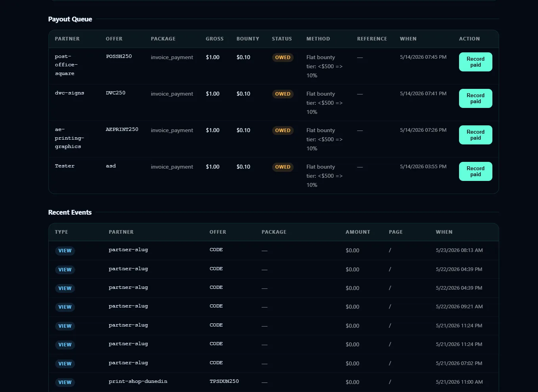The height and width of the screenshot is (392, 538).
Task: Click the REFERENCE column header
Action: click(x=372, y=39)
